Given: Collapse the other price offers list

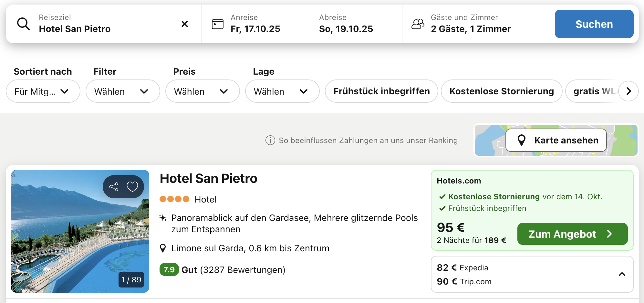Looking at the screenshot, I should (622, 274).
